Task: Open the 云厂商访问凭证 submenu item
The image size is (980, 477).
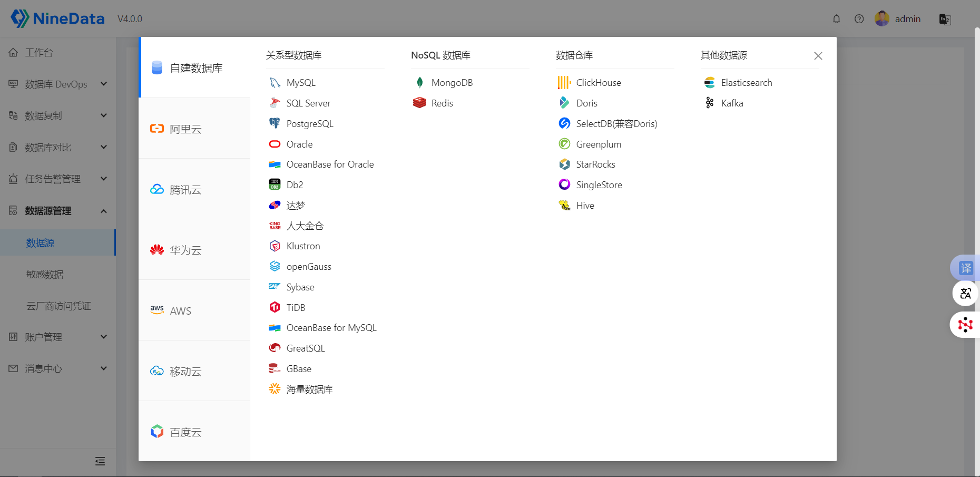Action: [x=58, y=306]
